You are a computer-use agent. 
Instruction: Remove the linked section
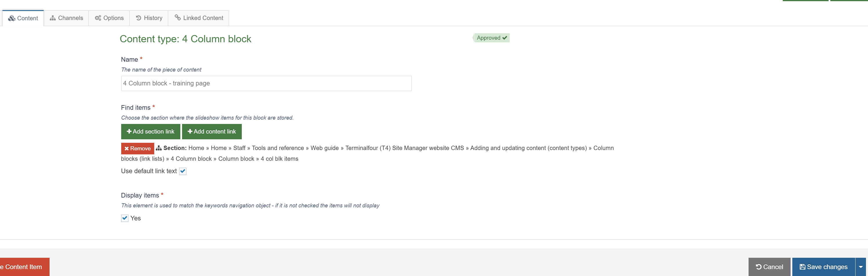click(137, 149)
